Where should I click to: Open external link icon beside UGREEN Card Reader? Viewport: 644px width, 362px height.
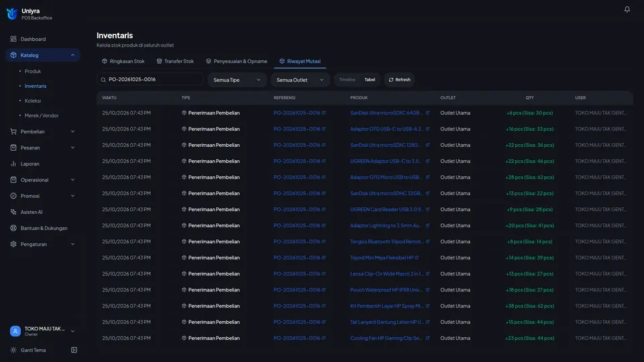click(427, 209)
